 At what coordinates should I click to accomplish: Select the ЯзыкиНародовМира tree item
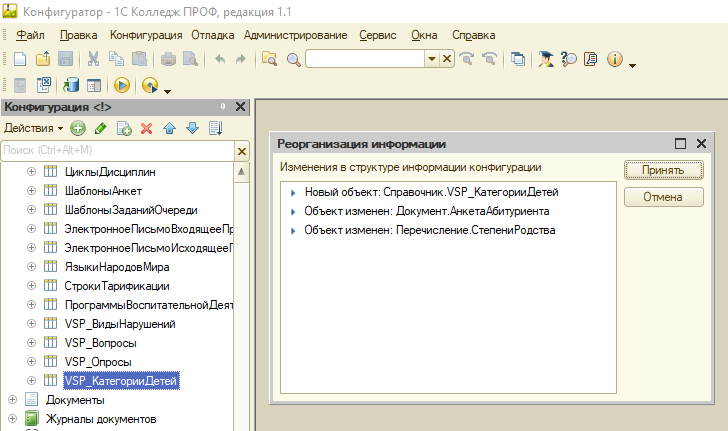(x=117, y=267)
